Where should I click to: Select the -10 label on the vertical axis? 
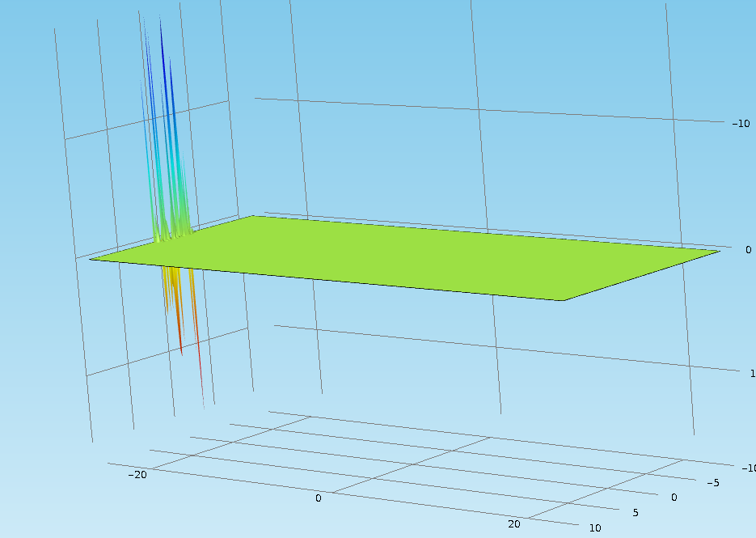741,124
